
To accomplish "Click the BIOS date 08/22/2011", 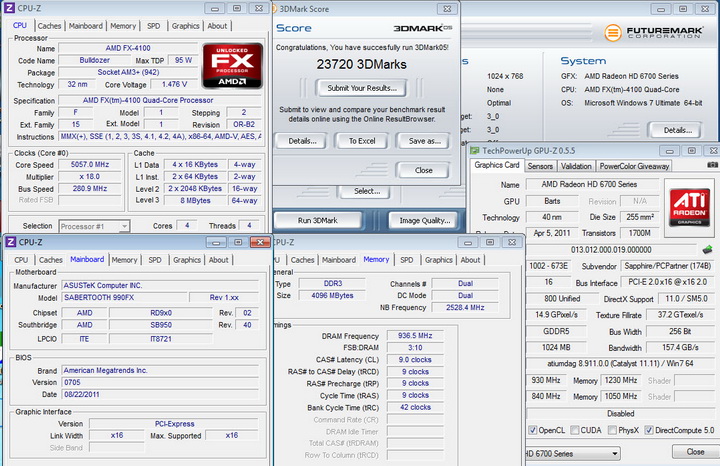I will click(160, 394).
